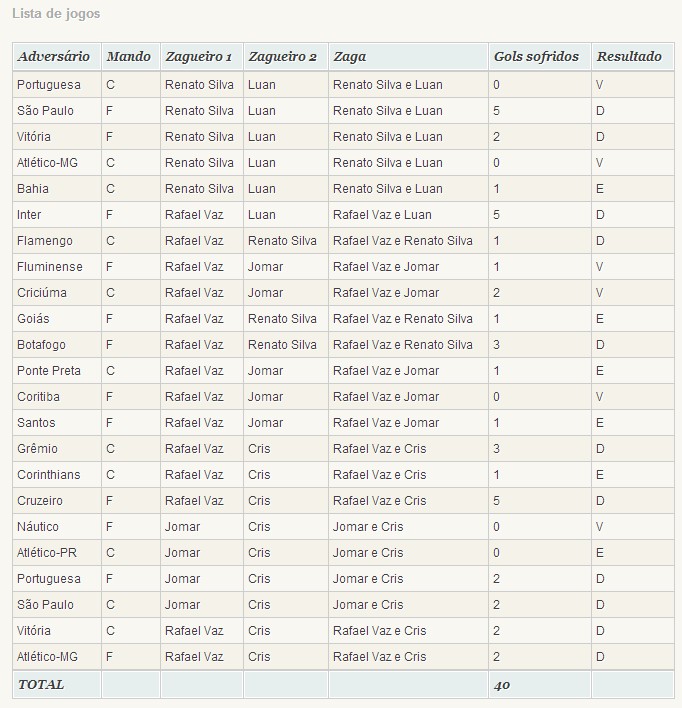The height and width of the screenshot is (708, 682).
Task: Click the Ponte Preta cell
Action: click(x=49, y=371)
